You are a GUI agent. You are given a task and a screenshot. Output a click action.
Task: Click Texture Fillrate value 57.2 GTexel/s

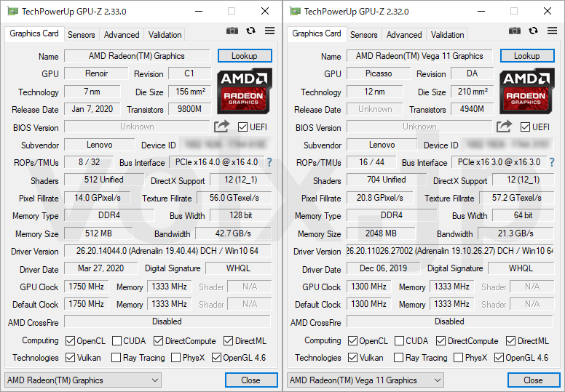point(517,198)
